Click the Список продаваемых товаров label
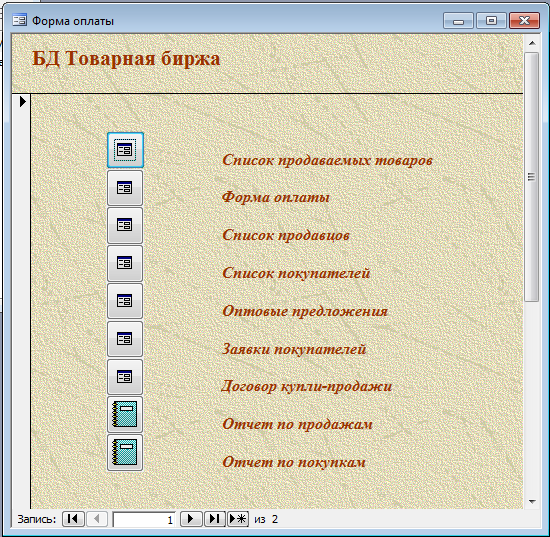 tap(327, 160)
